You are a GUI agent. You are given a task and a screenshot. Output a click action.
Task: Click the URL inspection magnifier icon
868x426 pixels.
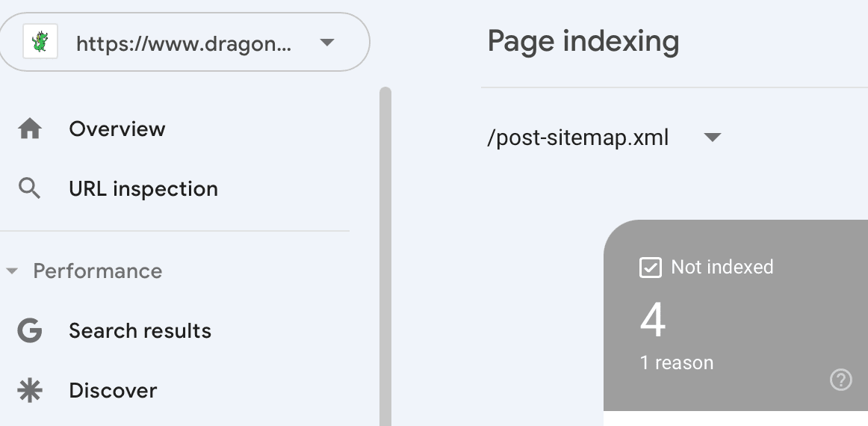(30, 189)
